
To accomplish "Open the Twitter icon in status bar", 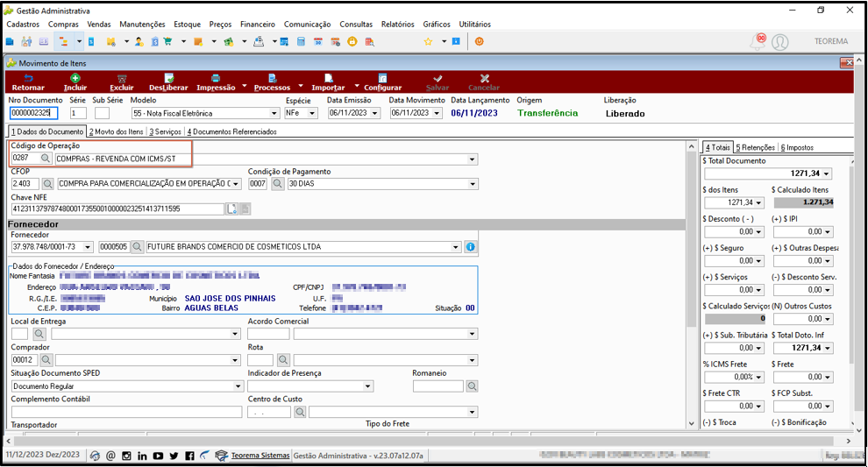I will [x=174, y=456].
